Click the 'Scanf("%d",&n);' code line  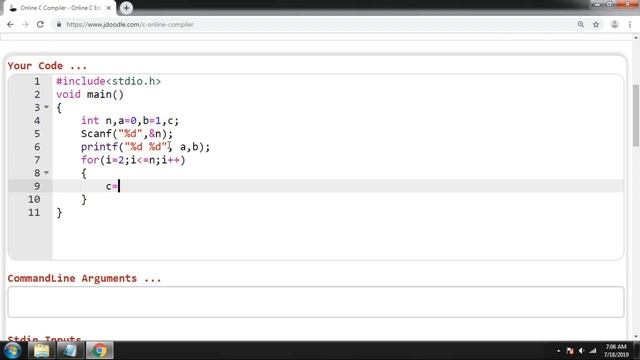127,133
